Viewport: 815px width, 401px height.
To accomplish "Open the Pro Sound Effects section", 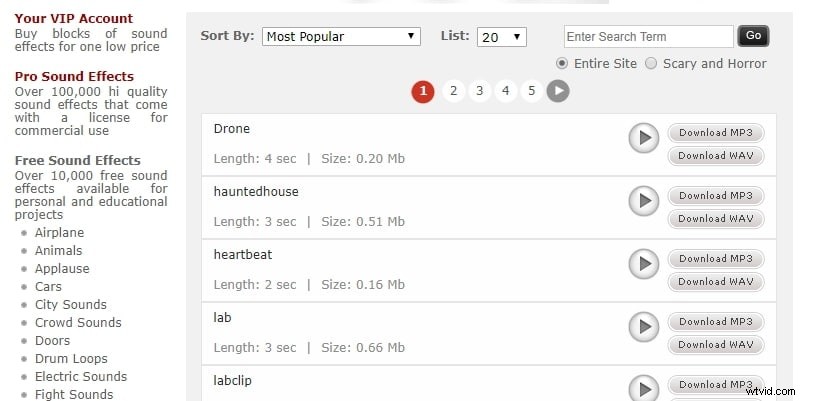I will point(74,76).
